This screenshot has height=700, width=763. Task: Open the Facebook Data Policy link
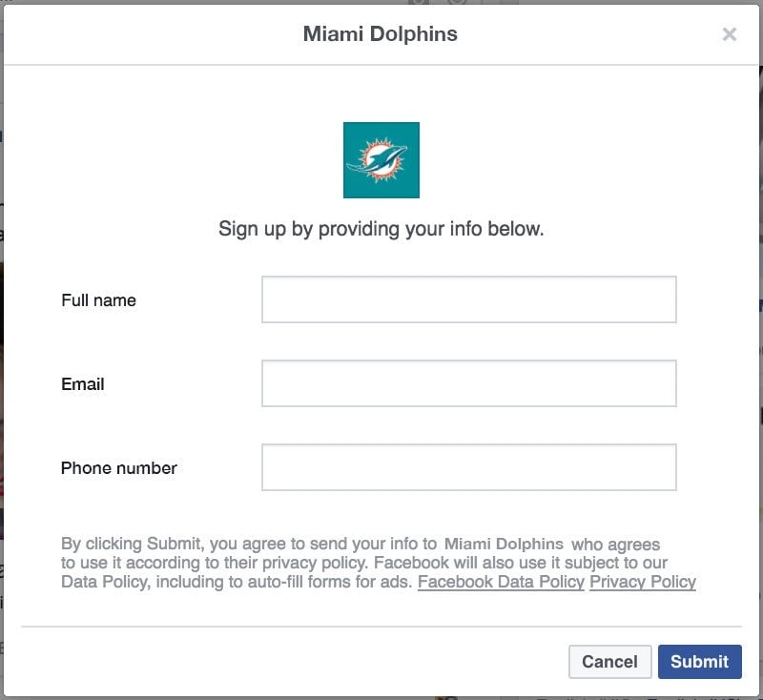[x=501, y=582]
